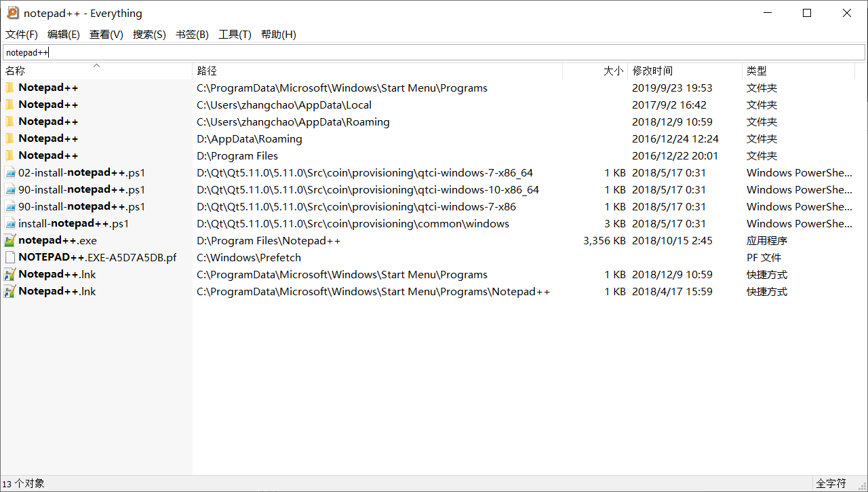Click size value 3,356 KB
The image size is (868, 492).
point(604,240)
